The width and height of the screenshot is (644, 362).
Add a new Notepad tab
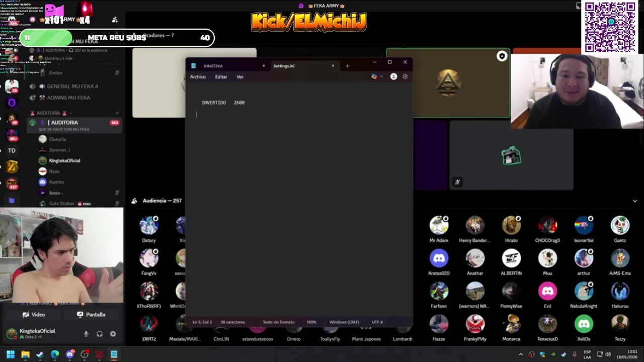point(347,66)
